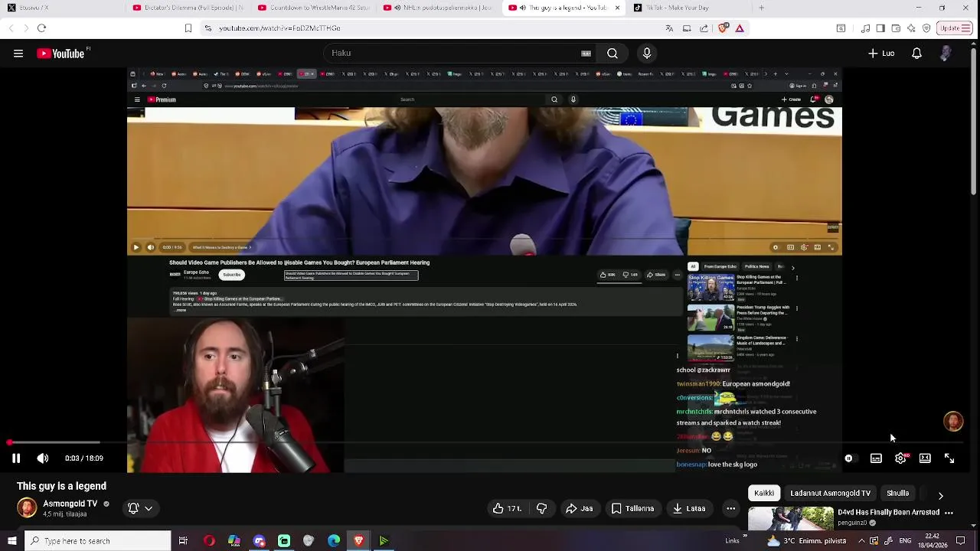Show hidden system tray icons chevron

861,541
